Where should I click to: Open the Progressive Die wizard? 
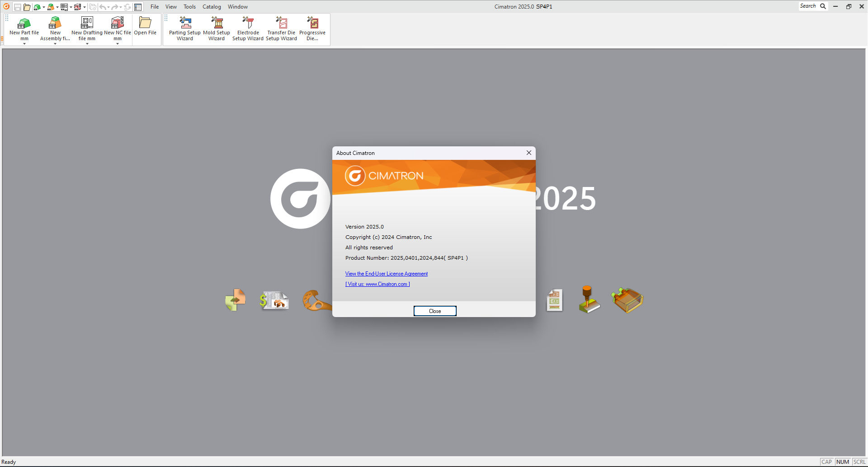click(312, 28)
